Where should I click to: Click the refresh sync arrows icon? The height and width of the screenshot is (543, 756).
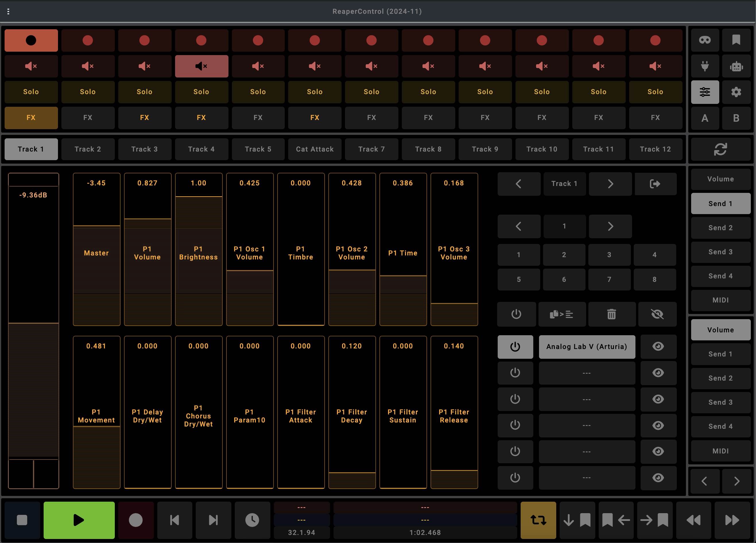click(x=720, y=149)
